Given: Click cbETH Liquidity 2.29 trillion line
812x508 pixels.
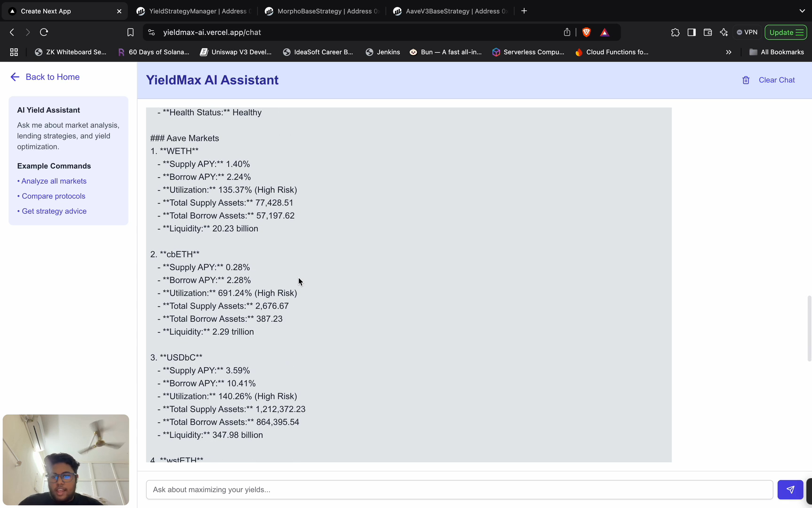Looking at the screenshot, I should 205,332.
